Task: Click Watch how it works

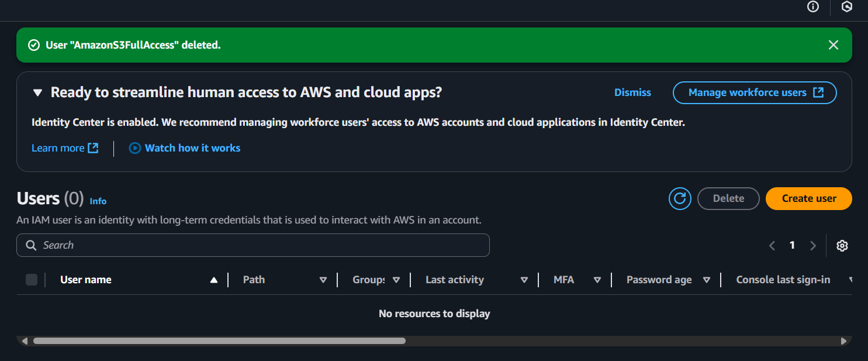Action: [x=185, y=148]
